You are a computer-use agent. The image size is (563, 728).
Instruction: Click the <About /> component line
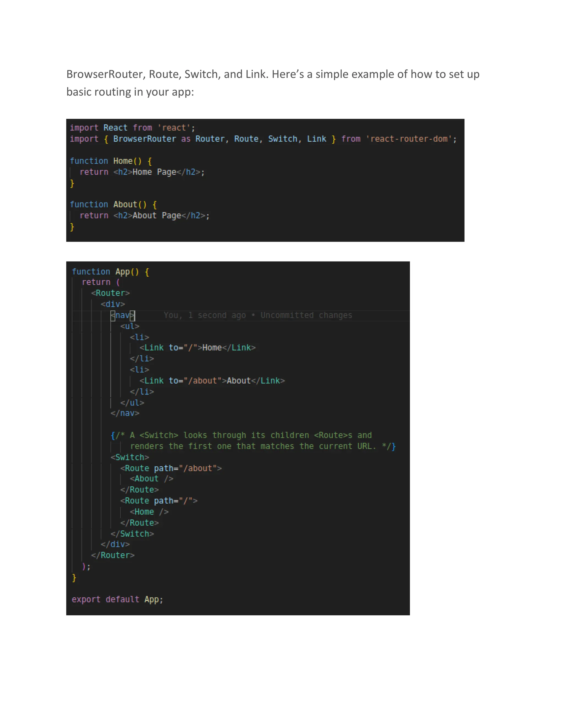point(151,479)
